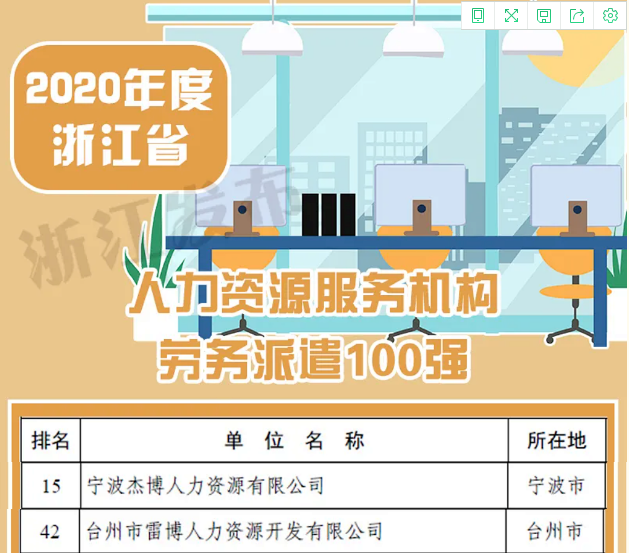Click the 2020年度 浙江省 title badge

120,117
